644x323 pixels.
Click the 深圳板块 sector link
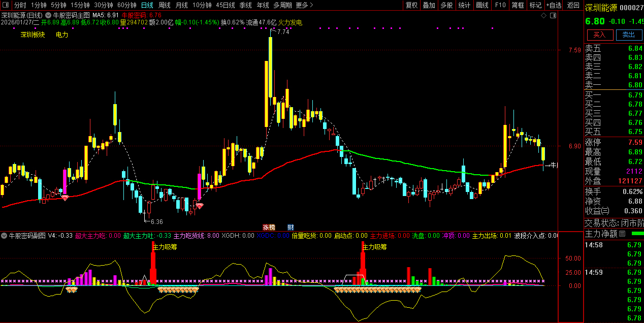33,35
